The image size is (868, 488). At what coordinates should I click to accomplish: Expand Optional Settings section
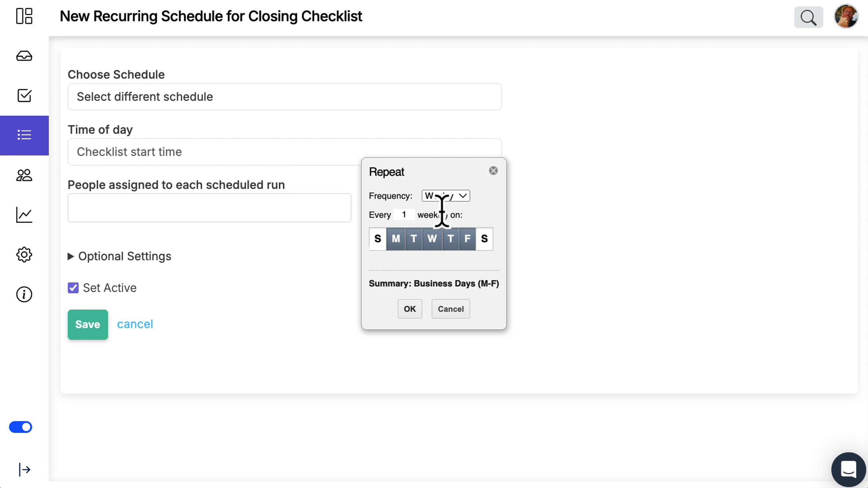119,256
